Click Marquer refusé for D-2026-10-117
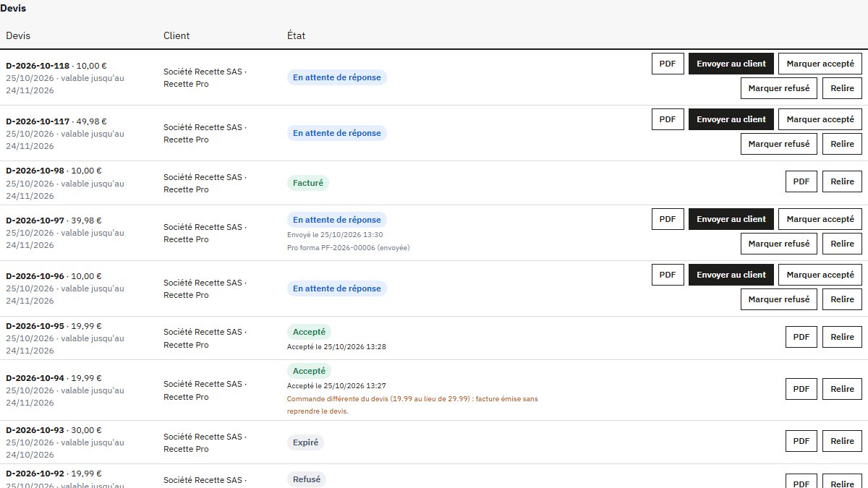 [779, 144]
